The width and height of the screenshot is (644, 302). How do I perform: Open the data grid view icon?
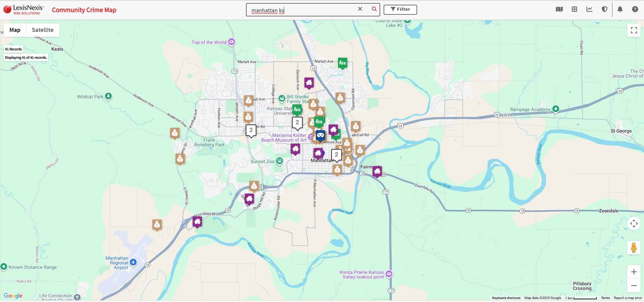pyautogui.click(x=574, y=9)
